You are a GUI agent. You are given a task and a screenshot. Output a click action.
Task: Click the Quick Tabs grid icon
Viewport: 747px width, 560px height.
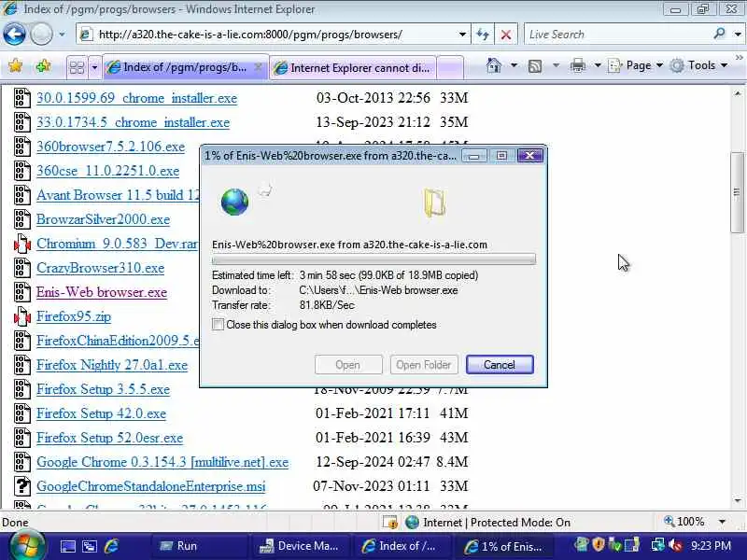click(77, 67)
